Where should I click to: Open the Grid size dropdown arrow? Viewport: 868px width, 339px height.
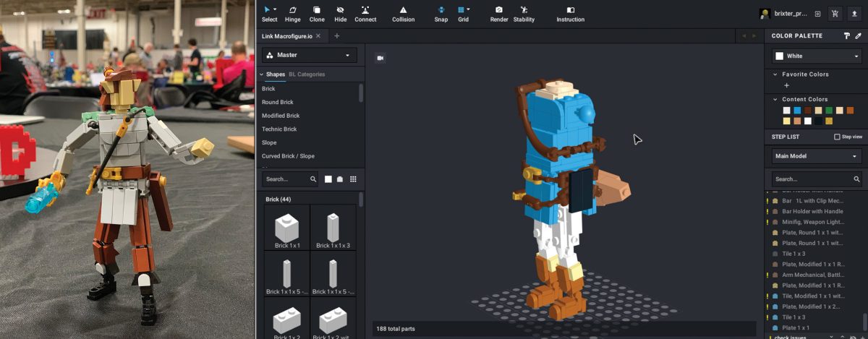pyautogui.click(x=469, y=9)
